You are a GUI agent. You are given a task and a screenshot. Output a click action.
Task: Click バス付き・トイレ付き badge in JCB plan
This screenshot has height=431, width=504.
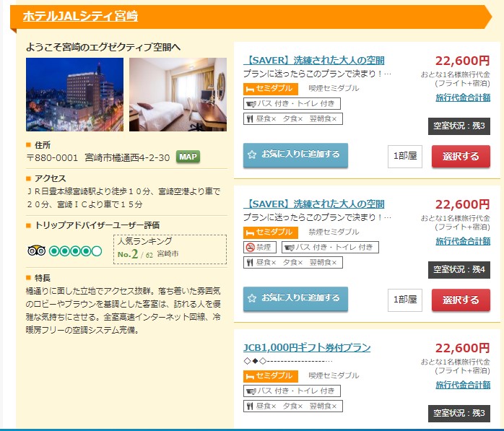(x=292, y=391)
